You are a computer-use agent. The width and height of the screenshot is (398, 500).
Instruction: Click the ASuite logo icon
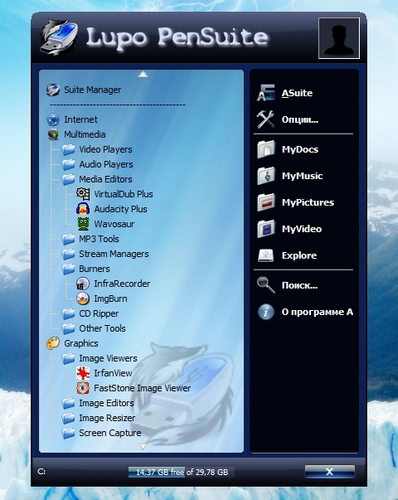[266, 93]
